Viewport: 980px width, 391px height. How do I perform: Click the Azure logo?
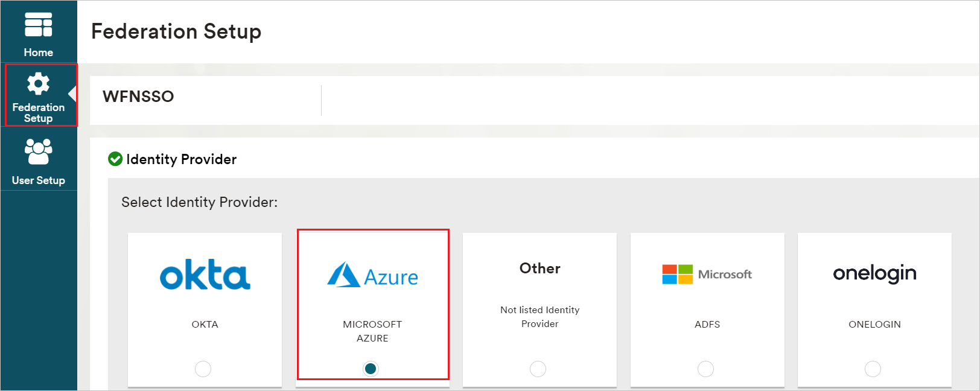coord(372,276)
